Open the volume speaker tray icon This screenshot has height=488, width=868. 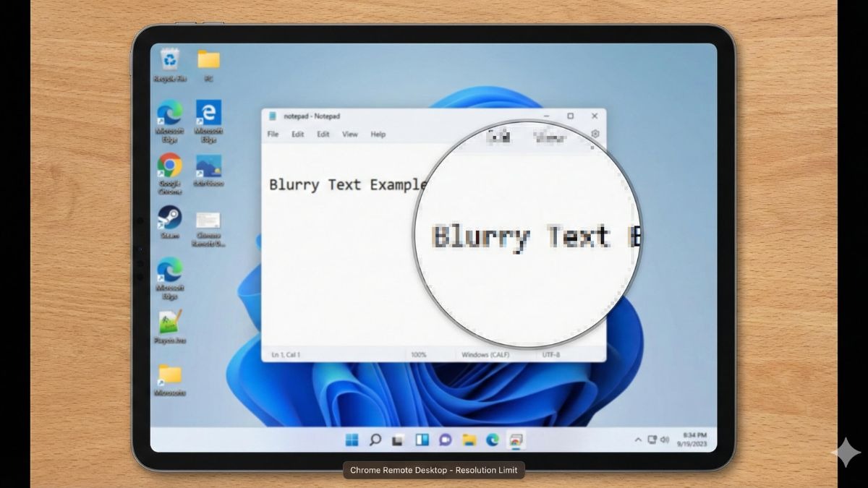click(x=664, y=440)
